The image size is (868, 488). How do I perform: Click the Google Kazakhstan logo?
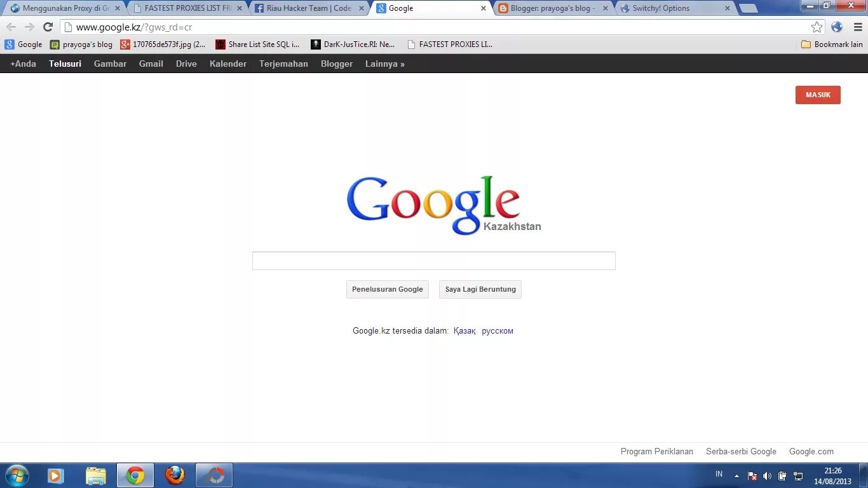pyautogui.click(x=443, y=205)
